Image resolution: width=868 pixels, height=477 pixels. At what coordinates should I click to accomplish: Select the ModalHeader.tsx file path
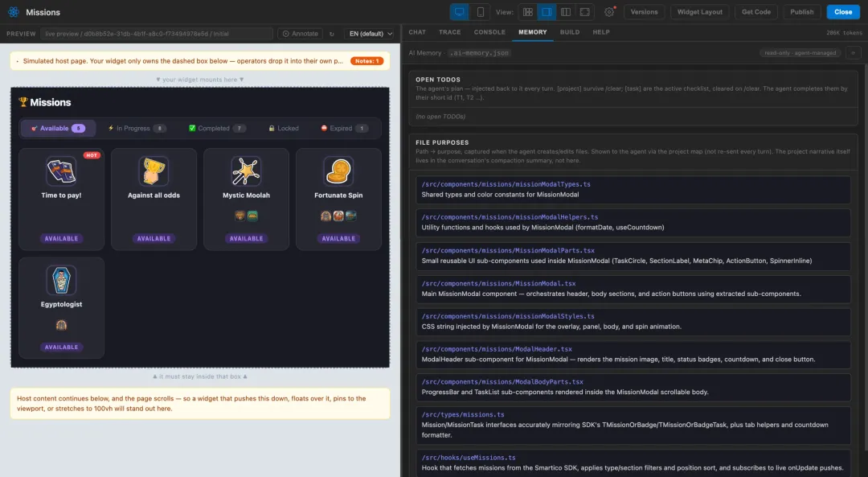point(497,349)
